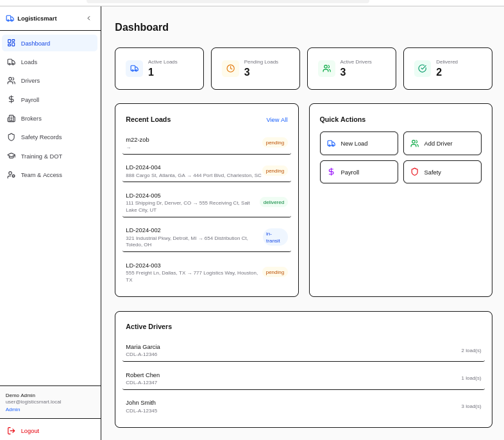Click the Logisticsmart truck logo icon

tap(10, 19)
